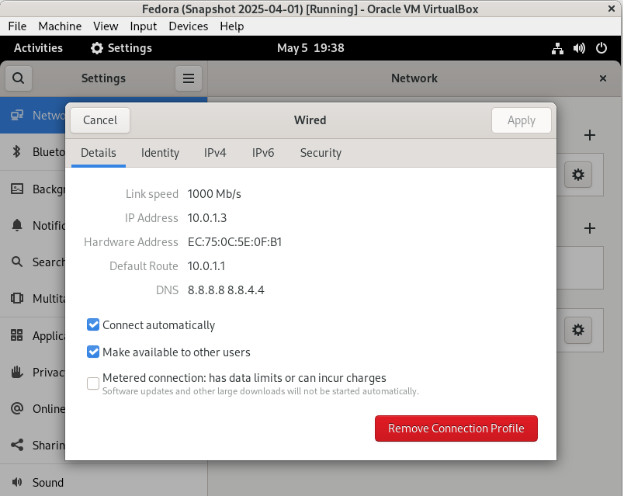Image resolution: width=623 pixels, height=496 pixels.
Task: Click the network status icon in top bar
Action: pyautogui.click(x=557, y=48)
